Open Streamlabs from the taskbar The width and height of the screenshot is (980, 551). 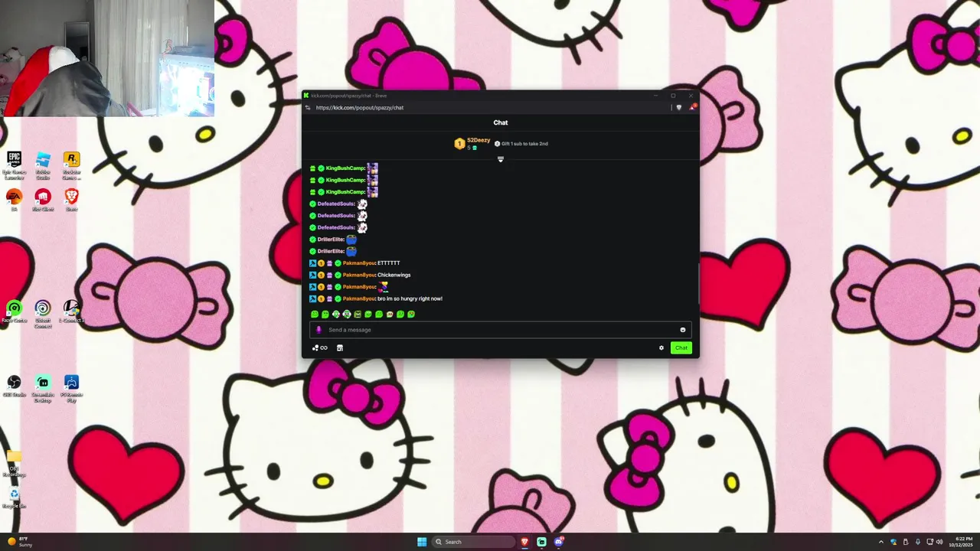point(541,542)
